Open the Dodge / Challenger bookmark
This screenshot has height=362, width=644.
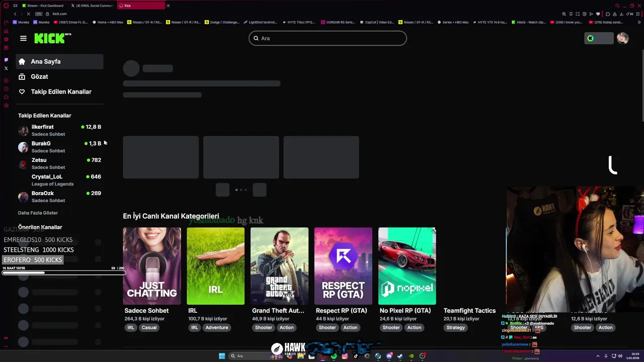coord(222,22)
